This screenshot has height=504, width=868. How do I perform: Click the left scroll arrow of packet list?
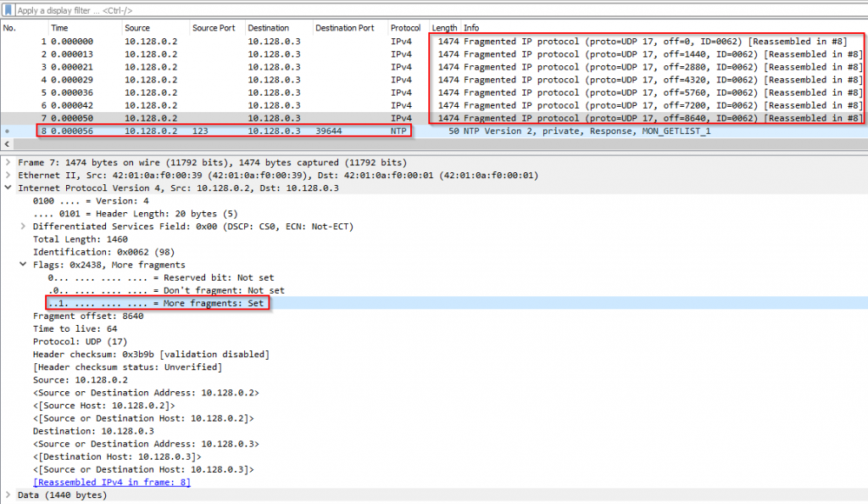click(7, 143)
